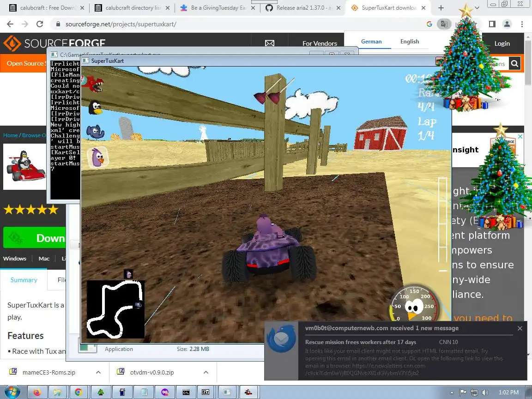Click the green Download button
Viewport: 532px width, 399px height.
35,237
